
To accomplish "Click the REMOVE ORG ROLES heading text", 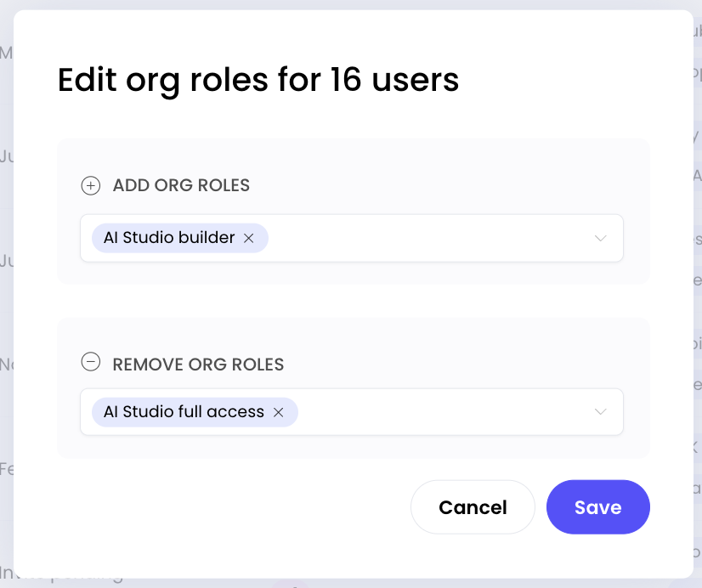I will (x=198, y=365).
